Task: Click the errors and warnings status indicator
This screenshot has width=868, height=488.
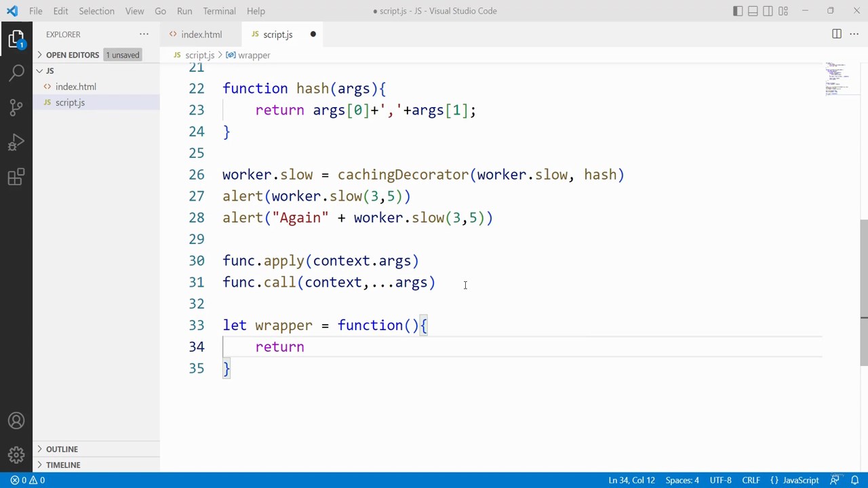Action: pos(28,480)
